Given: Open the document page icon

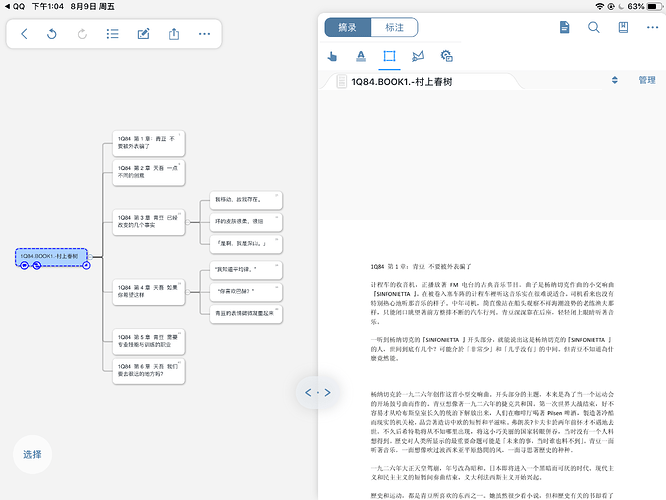Looking at the screenshot, I should coord(564,28).
